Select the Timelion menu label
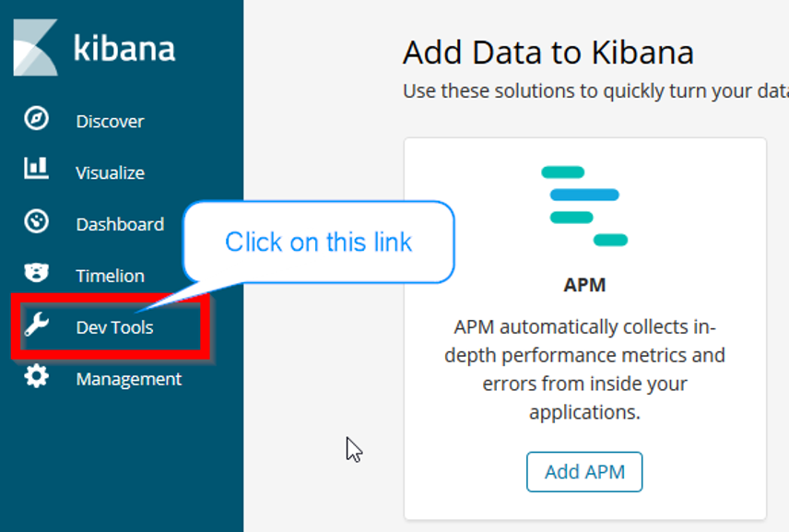Viewport: 789px width, 532px height. coord(110,276)
